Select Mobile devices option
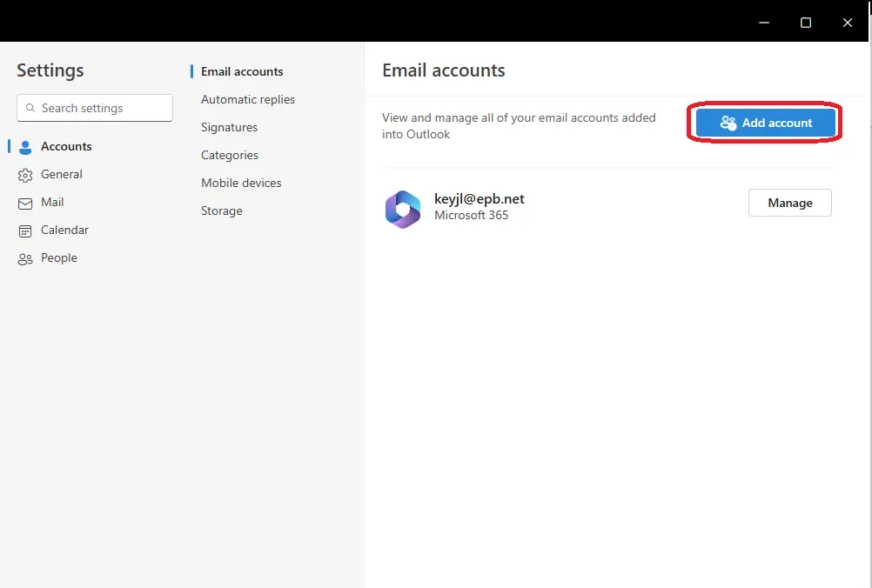 (241, 183)
